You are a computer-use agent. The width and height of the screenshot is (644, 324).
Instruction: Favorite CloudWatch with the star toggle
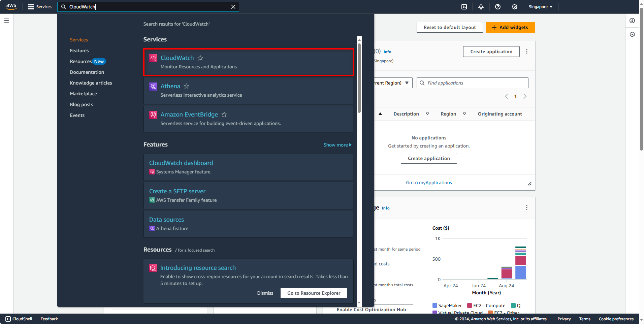(x=200, y=58)
